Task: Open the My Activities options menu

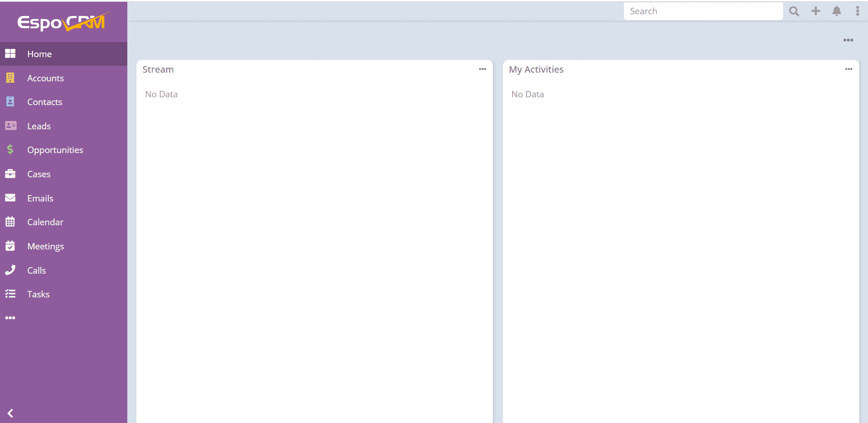Action: coord(848,69)
